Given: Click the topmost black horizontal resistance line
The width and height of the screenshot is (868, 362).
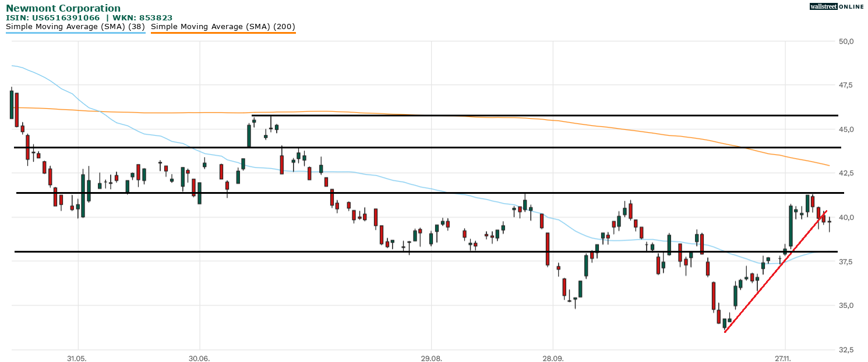Looking at the screenshot, I should [x=524, y=115].
